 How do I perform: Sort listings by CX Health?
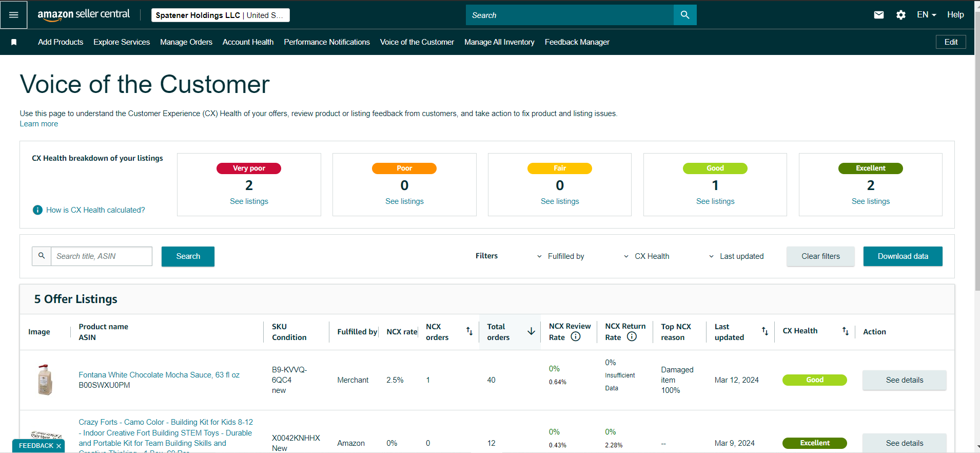click(x=846, y=331)
